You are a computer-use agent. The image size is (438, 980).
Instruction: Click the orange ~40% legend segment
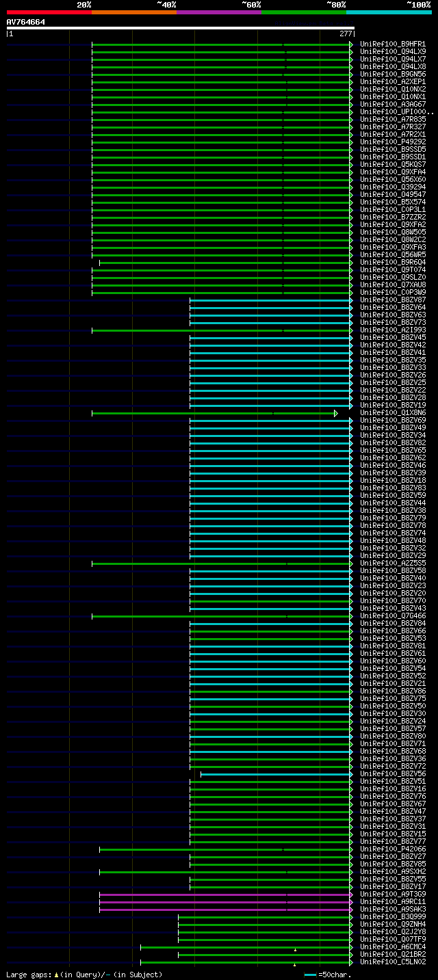point(134,12)
